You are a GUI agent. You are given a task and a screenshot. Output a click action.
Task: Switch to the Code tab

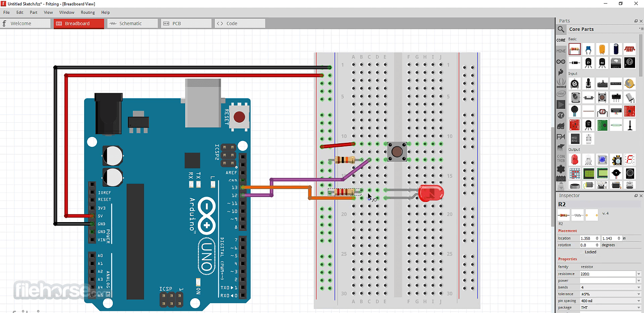tap(240, 23)
